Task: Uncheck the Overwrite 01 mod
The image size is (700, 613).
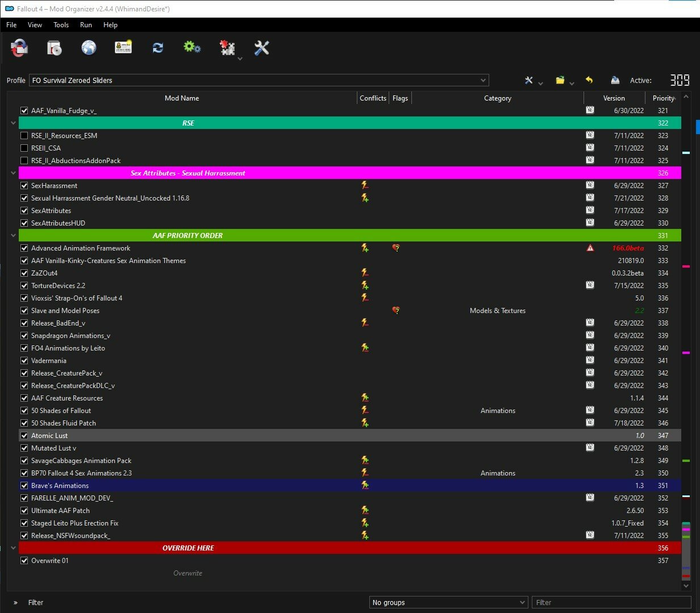Action: click(24, 560)
